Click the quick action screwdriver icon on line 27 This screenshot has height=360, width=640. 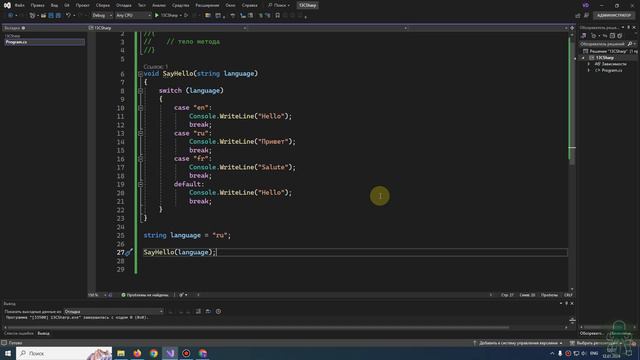(x=129, y=252)
